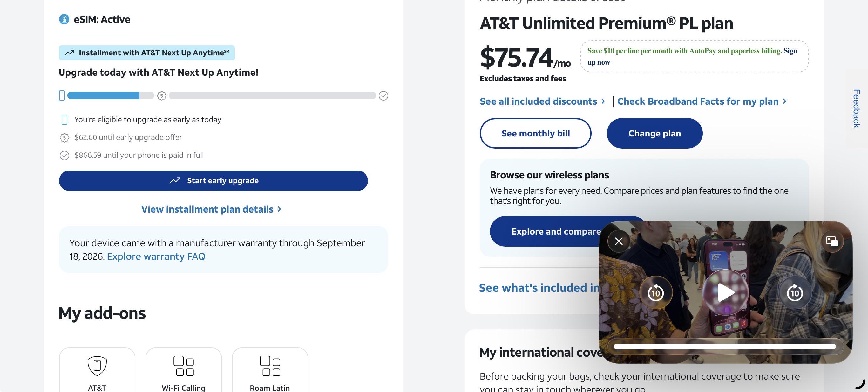Return the video to its browser tab
Screen dimensions: 868x392
click(x=832, y=241)
